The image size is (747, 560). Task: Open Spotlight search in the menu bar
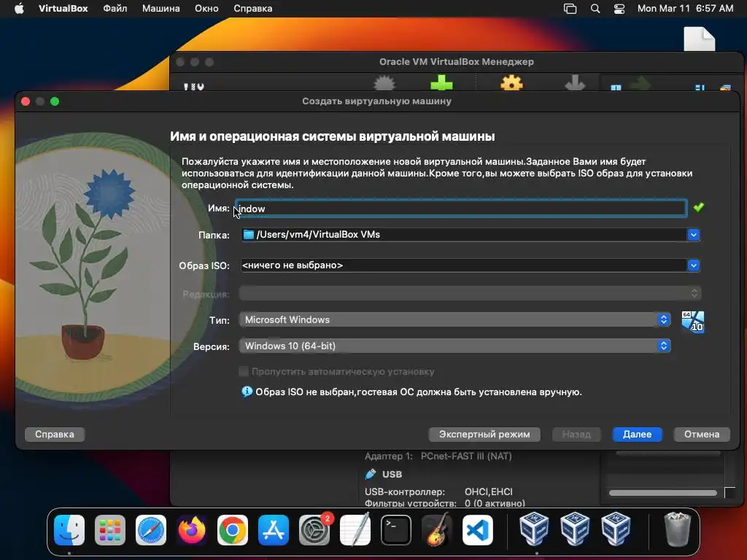click(x=595, y=9)
